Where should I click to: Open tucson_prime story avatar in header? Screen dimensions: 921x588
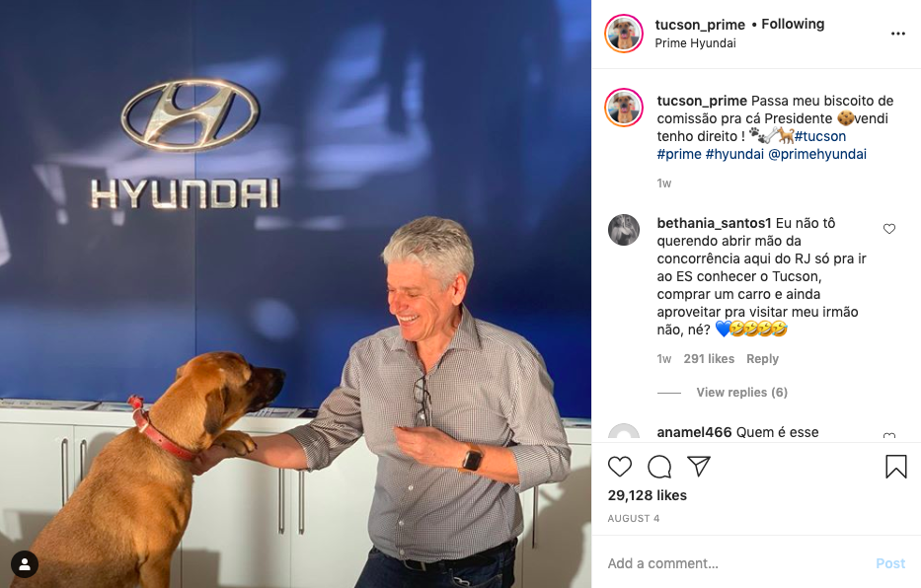(624, 34)
